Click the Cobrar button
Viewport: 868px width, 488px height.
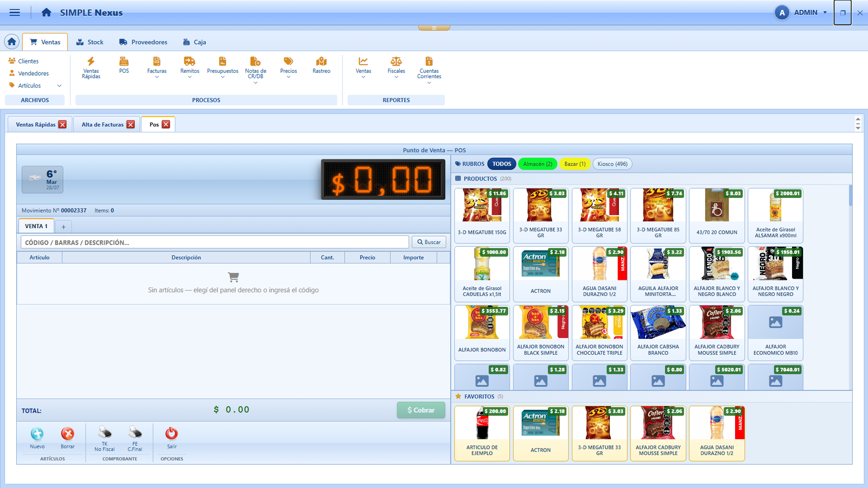pos(421,410)
